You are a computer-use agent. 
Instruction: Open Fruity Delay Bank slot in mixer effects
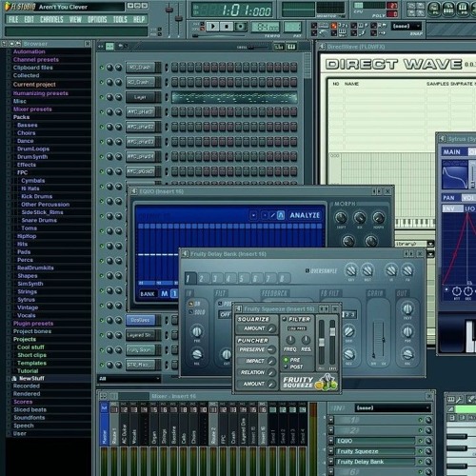375,462
